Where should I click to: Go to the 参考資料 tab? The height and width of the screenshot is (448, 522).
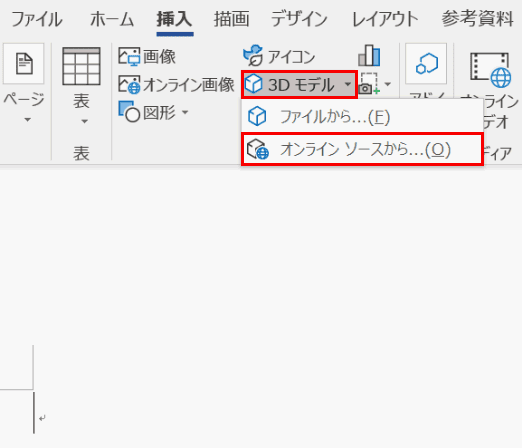pyautogui.click(x=477, y=18)
